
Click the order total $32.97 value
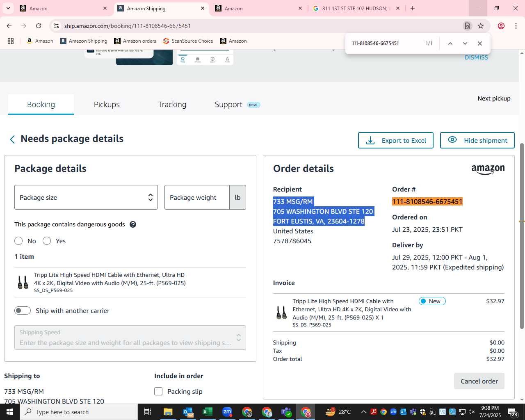pos(495,359)
